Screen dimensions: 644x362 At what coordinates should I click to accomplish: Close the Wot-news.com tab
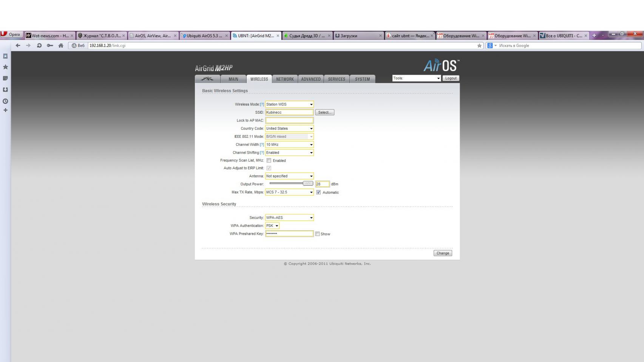point(72,36)
